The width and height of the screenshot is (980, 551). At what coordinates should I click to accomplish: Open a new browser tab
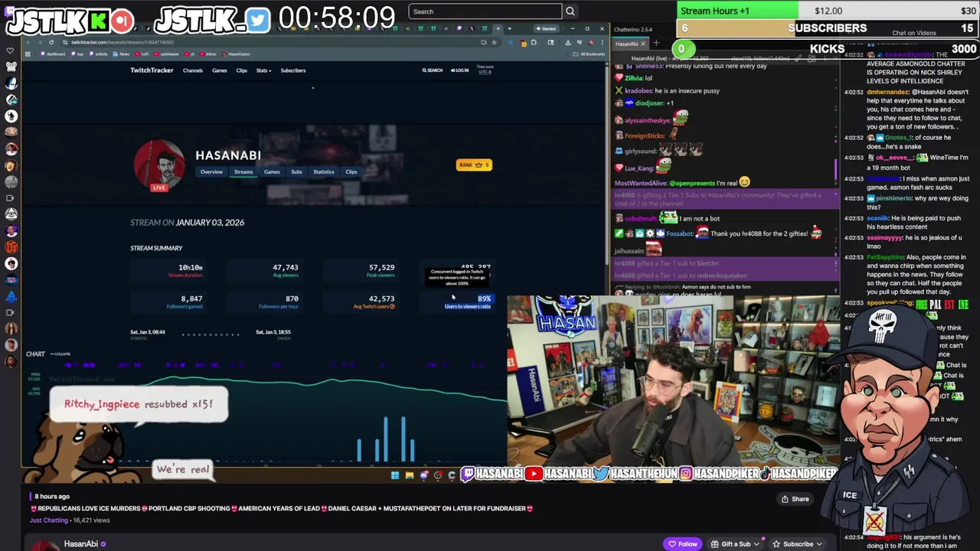coord(509,29)
